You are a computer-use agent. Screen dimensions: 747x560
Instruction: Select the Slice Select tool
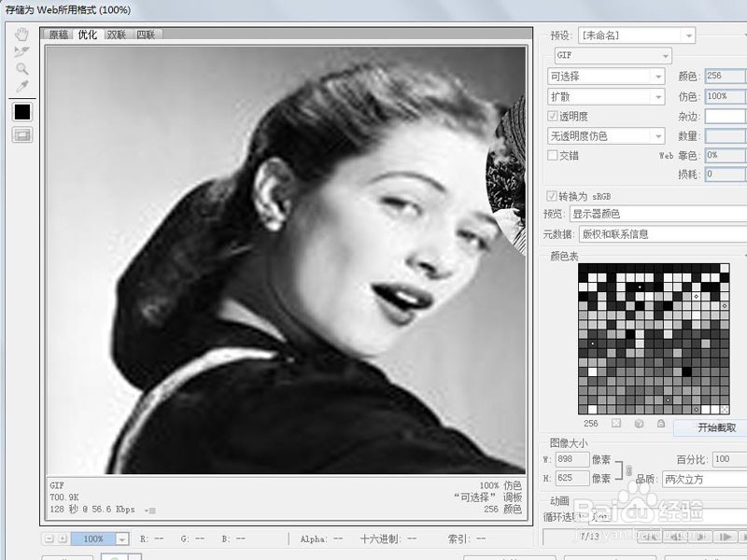pos(21,51)
